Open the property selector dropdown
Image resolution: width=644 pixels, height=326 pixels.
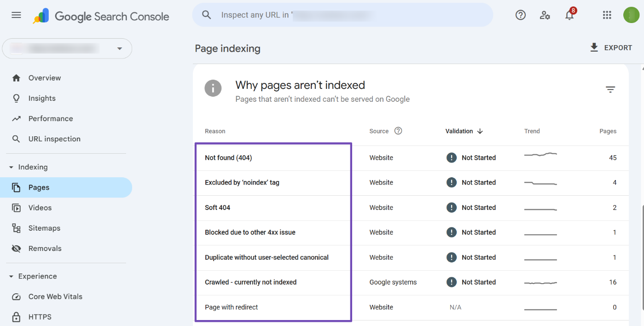coord(119,48)
